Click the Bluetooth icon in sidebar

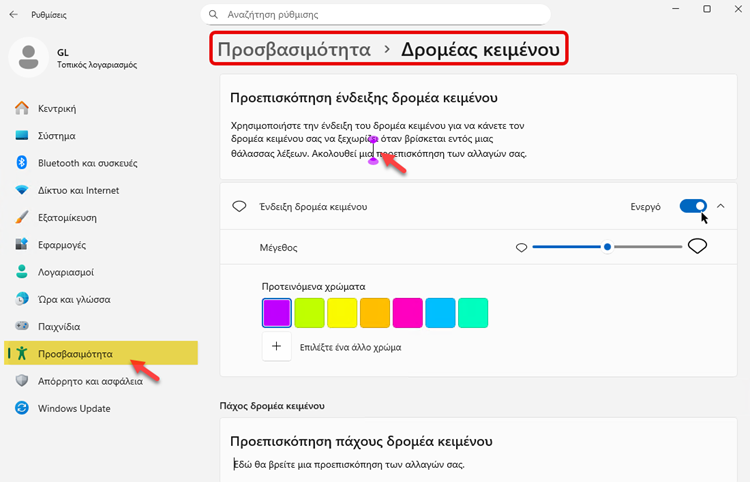click(x=22, y=163)
